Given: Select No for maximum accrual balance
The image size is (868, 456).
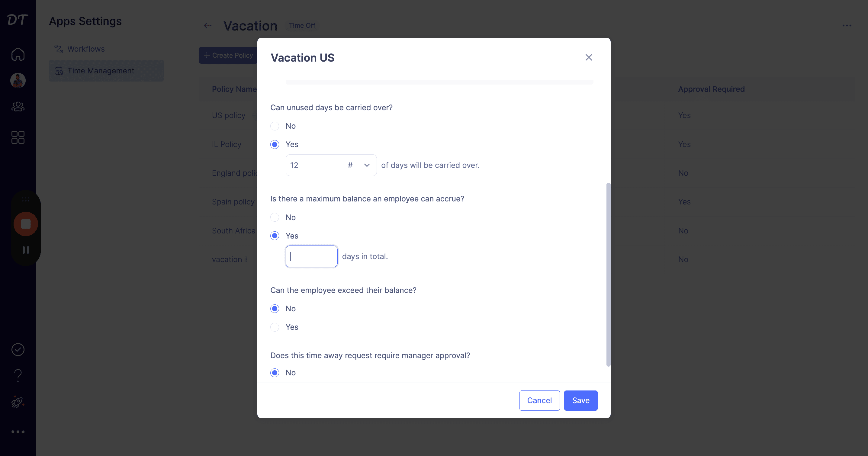Looking at the screenshot, I should pyautogui.click(x=275, y=217).
